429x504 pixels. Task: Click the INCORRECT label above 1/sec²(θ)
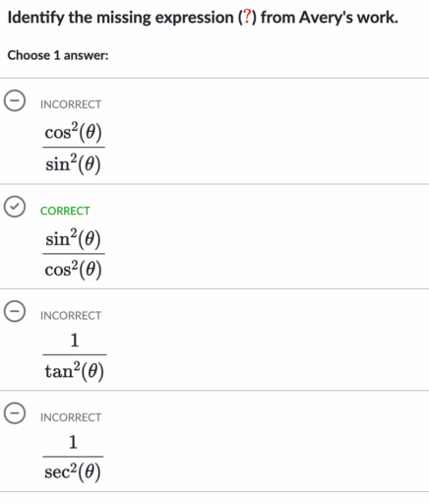click(71, 417)
